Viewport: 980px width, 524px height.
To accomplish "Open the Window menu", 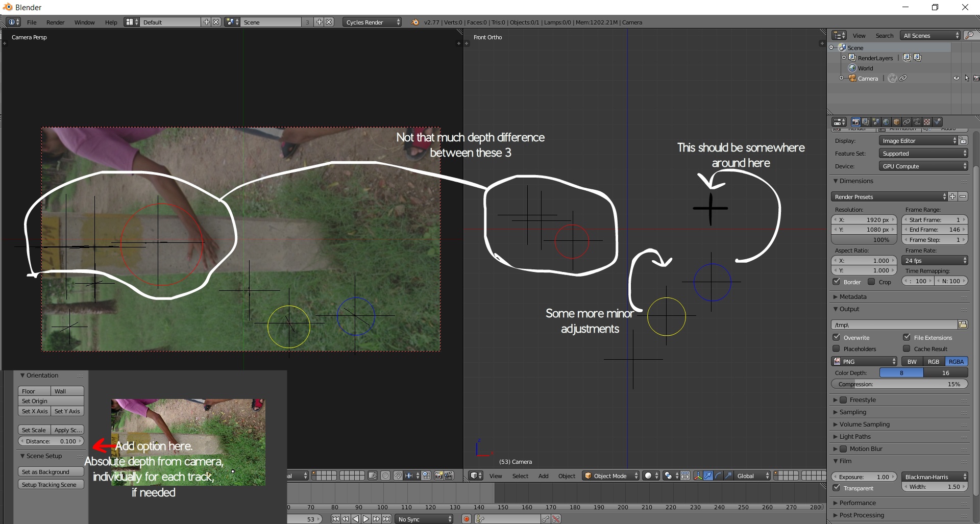I will click(84, 22).
